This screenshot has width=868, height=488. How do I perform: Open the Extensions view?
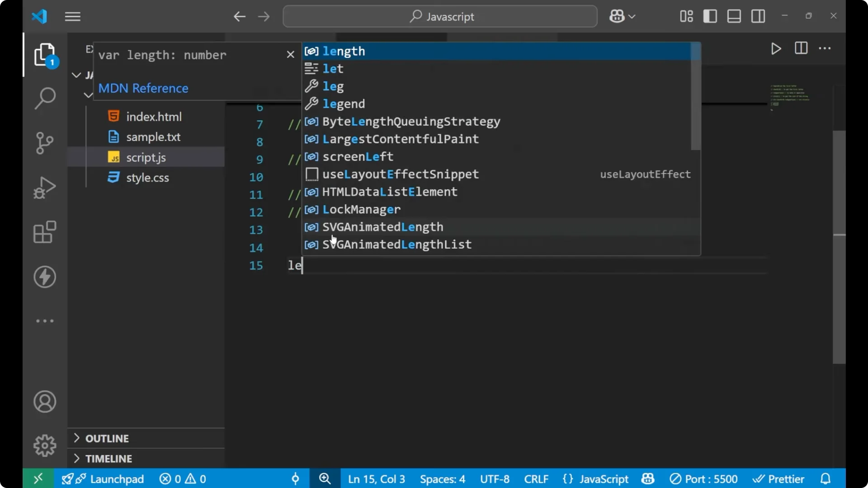click(x=44, y=232)
